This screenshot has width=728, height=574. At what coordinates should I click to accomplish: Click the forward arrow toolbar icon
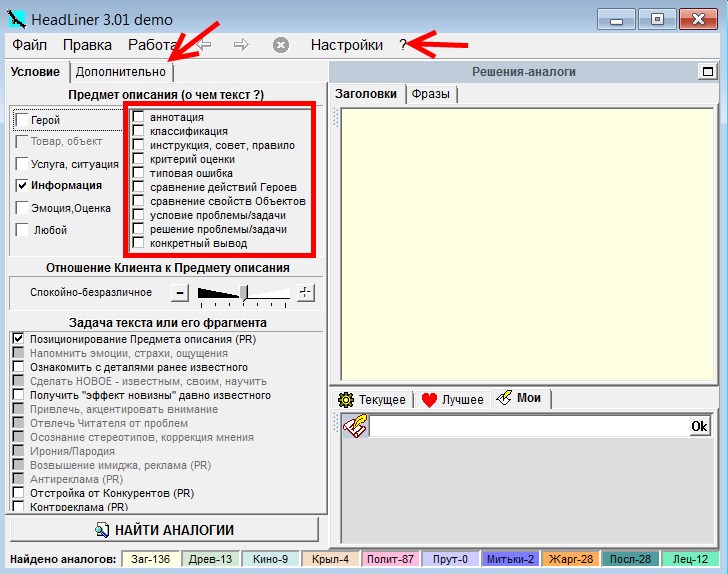[x=241, y=45]
